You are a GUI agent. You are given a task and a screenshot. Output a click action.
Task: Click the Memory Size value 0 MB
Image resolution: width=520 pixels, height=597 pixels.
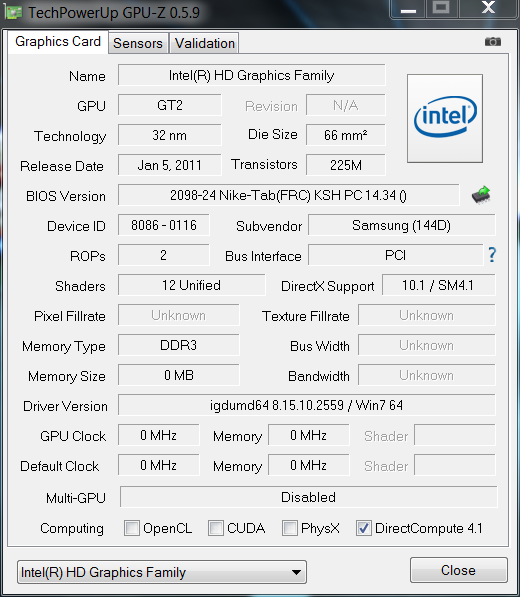pos(179,375)
